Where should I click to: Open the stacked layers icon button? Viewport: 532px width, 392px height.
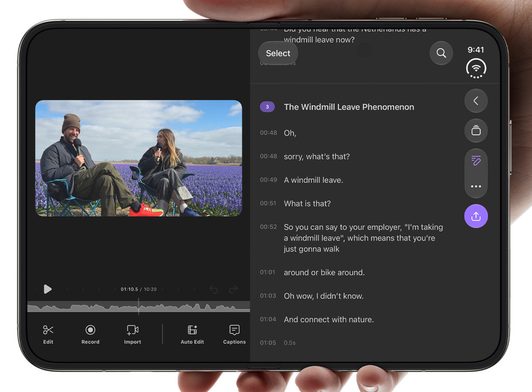pyautogui.click(x=476, y=130)
